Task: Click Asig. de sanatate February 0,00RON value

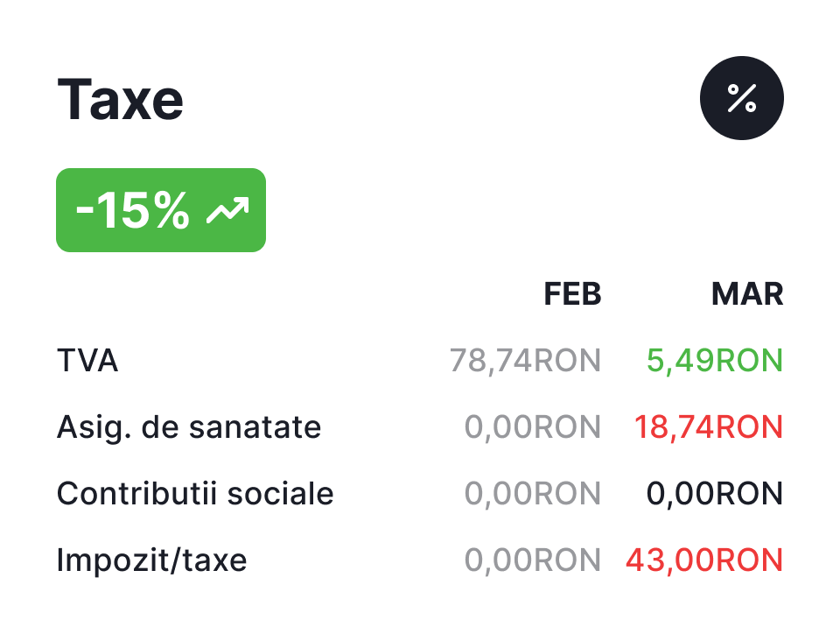Action: pyautogui.click(x=532, y=427)
